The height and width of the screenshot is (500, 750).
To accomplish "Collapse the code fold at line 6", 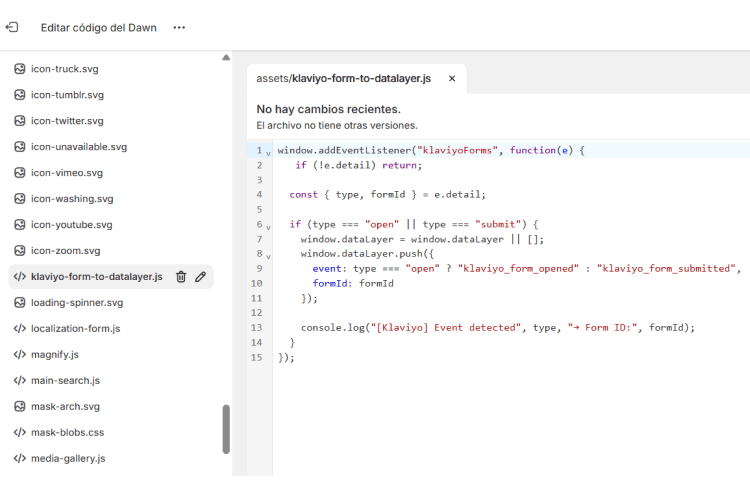I will click(268, 227).
